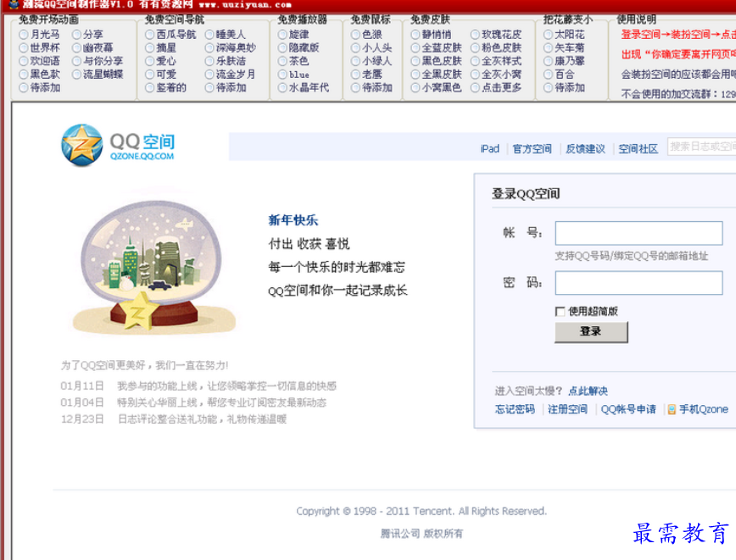
Task: Select the 点击更多 skins option
Action: point(475,88)
